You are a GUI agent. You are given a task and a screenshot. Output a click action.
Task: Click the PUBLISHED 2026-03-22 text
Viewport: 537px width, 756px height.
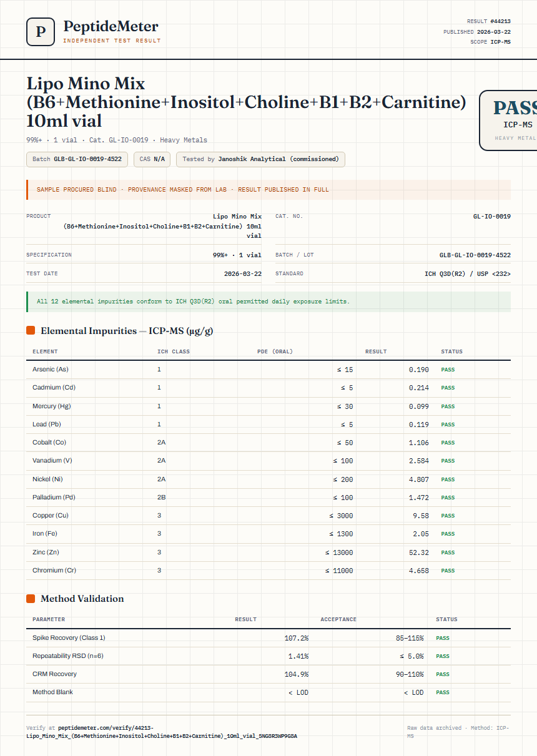[477, 32]
